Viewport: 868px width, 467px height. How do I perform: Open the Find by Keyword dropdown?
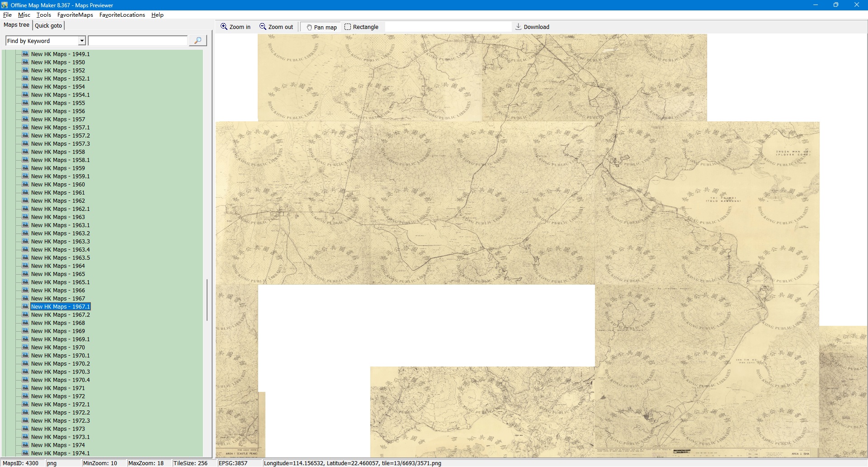coord(82,41)
